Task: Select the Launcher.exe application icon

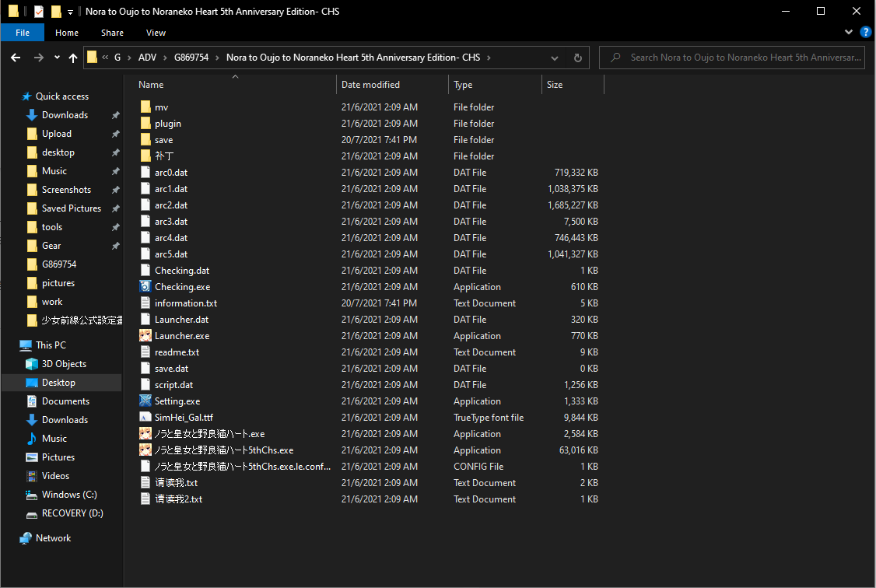Action: coord(145,336)
